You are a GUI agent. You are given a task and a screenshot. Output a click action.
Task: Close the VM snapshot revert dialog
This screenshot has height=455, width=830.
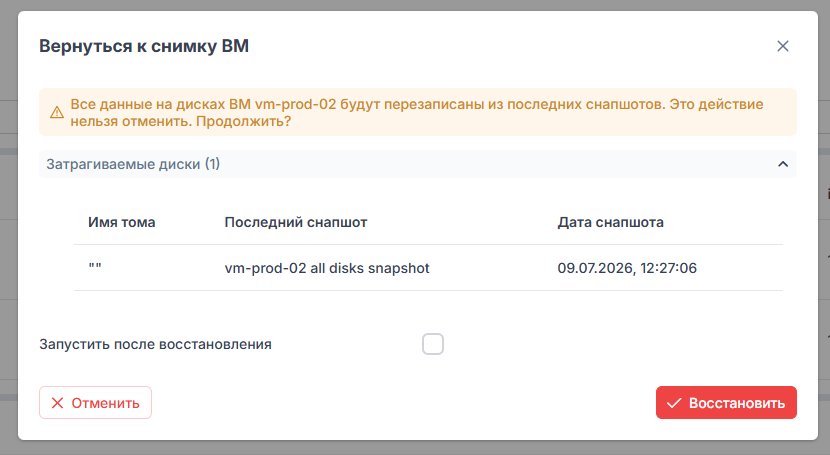[782, 46]
